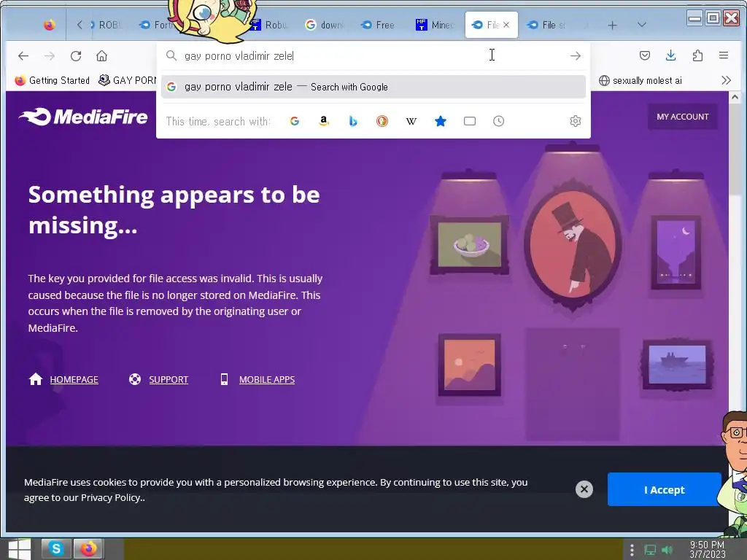Reload the current page
Image resolution: width=747 pixels, height=560 pixels.
pyautogui.click(x=76, y=55)
